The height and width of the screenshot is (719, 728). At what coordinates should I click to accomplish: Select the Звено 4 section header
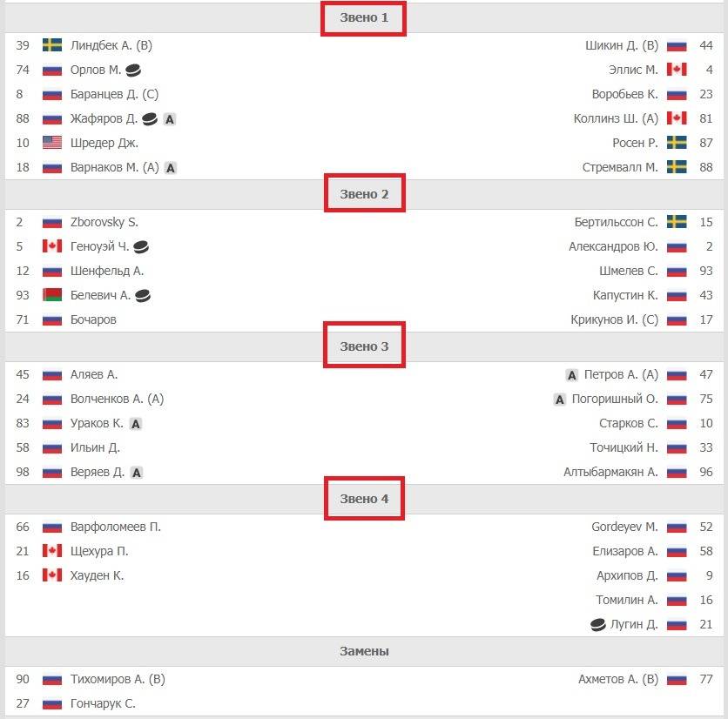tap(364, 499)
